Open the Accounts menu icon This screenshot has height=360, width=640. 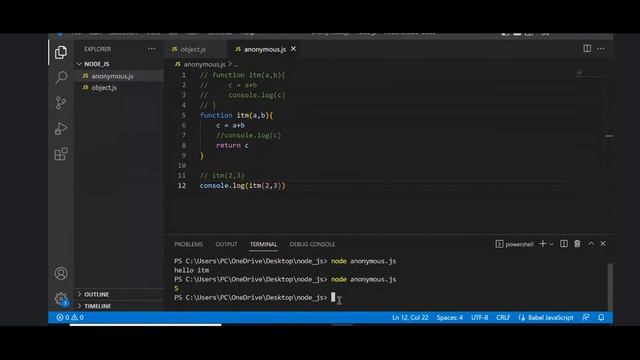[x=61, y=273]
